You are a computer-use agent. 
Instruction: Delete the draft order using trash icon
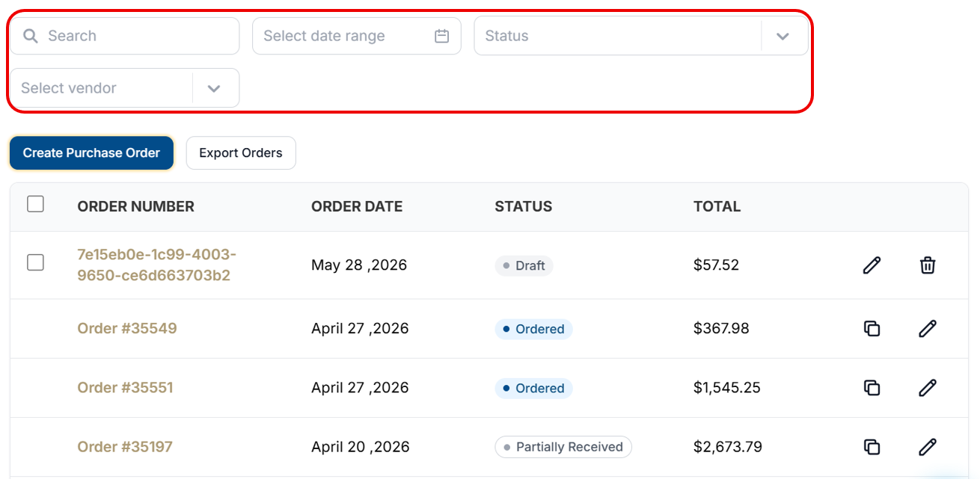[928, 265]
